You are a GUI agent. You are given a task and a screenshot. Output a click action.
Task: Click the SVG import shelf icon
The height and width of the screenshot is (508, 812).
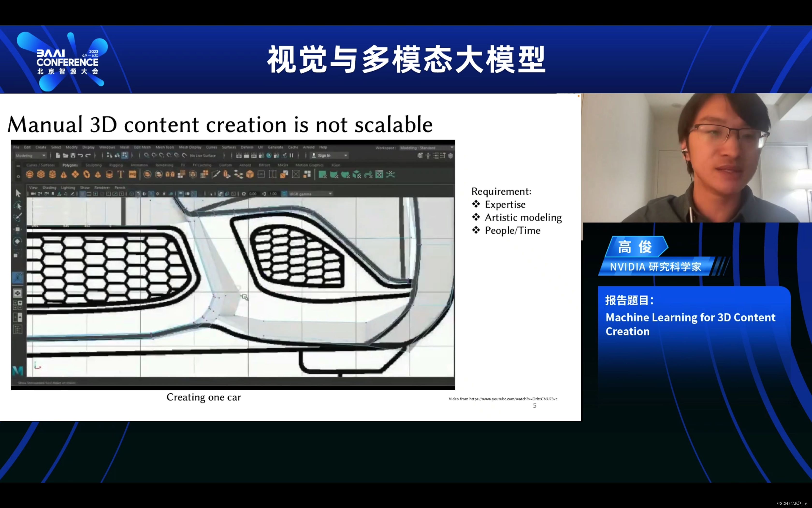tap(132, 174)
